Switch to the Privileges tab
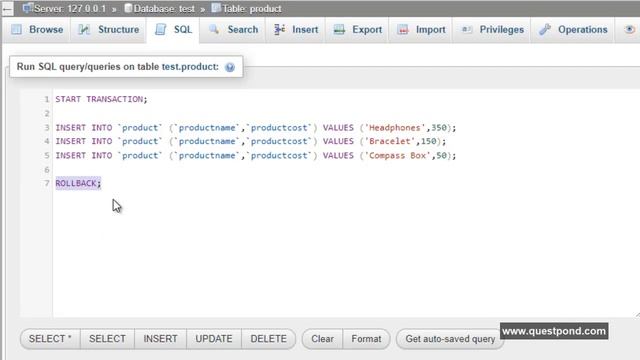640x360 pixels. click(492, 30)
